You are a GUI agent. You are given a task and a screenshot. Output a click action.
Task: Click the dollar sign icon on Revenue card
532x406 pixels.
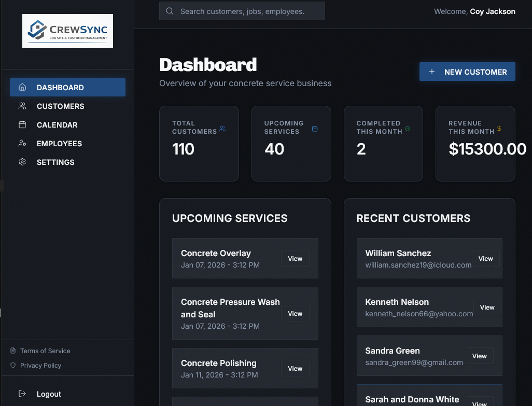pyautogui.click(x=499, y=128)
